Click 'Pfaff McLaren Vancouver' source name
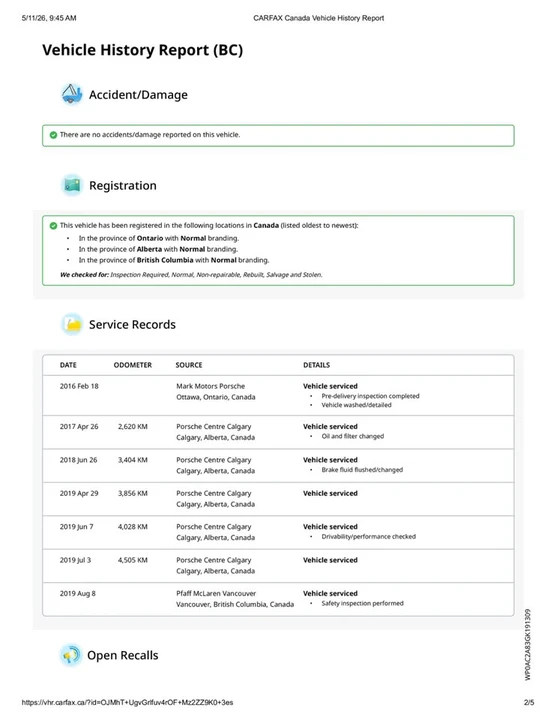The height and width of the screenshot is (720, 556). pyautogui.click(x=216, y=594)
